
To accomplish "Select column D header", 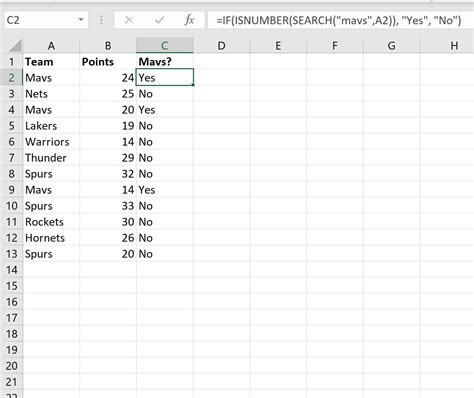I will (221, 46).
